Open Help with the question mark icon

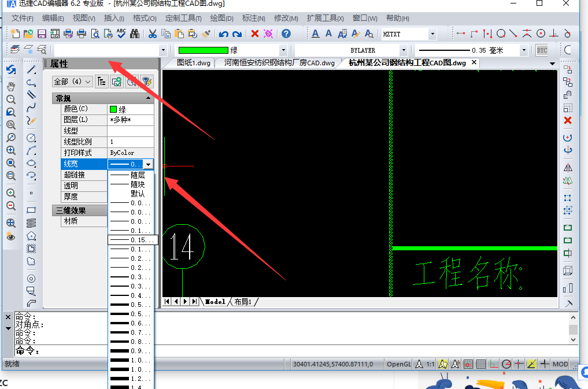pos(286,34)
